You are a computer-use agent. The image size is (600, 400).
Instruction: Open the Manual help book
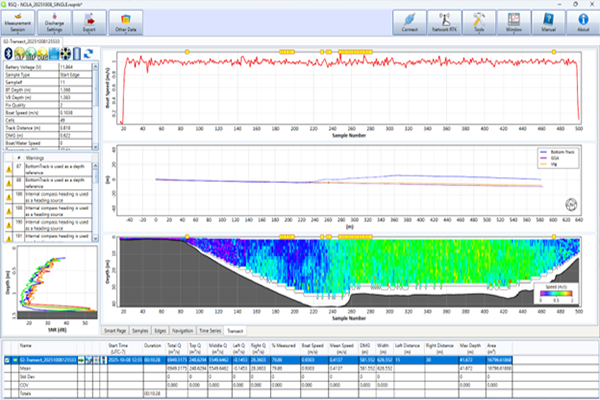(548, 22)
